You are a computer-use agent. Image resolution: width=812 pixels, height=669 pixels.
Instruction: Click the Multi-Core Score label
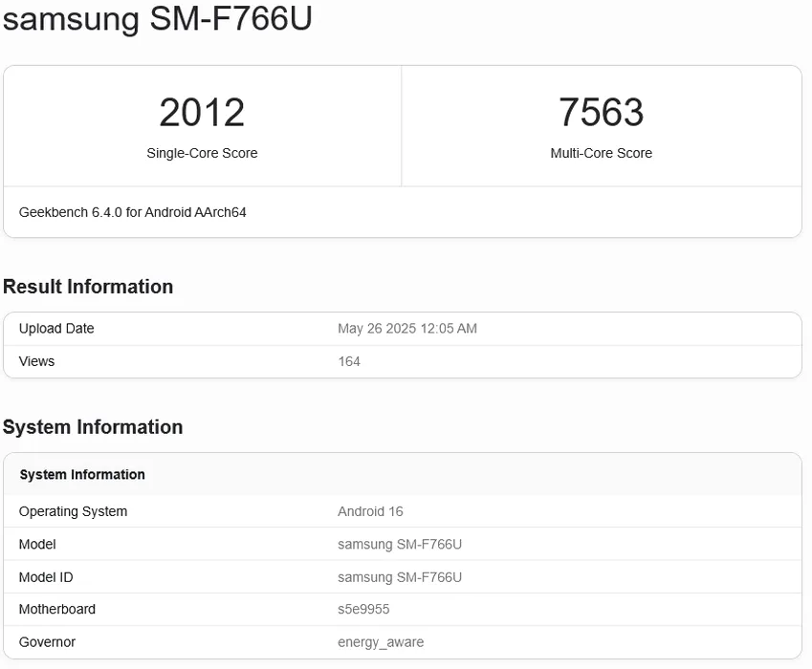pos(602,153)
